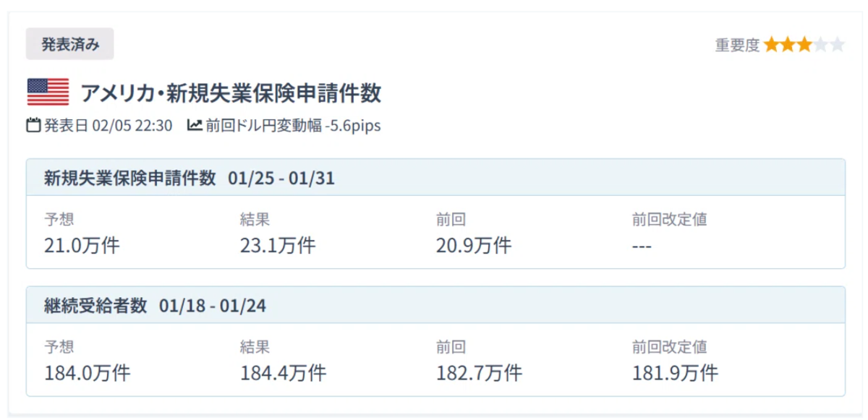The width and height of the screenshot is (868, 420).
Task: Open the アメリカ・新規失業保険申請件数 title
Action: pyautogui.click(x=231, y=93)
